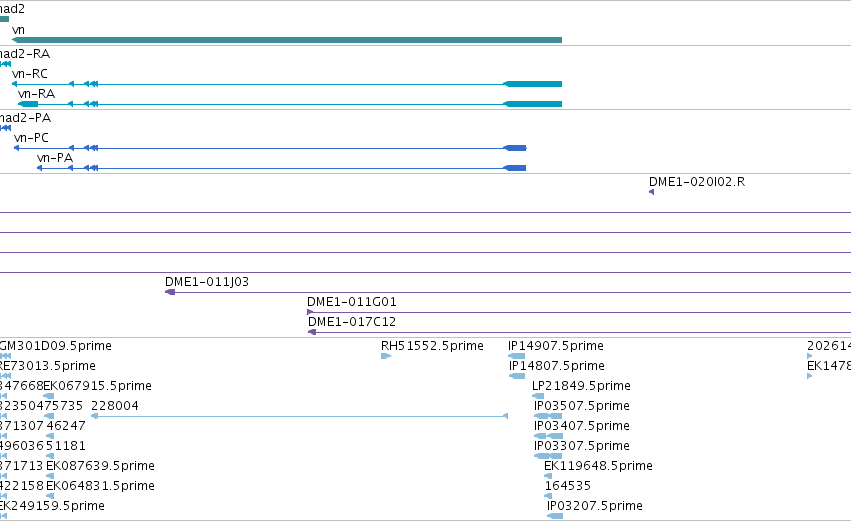Select the vn gene bar
Image resolution: width=851 pixels, height=521 pixels.
pos(287,40)
